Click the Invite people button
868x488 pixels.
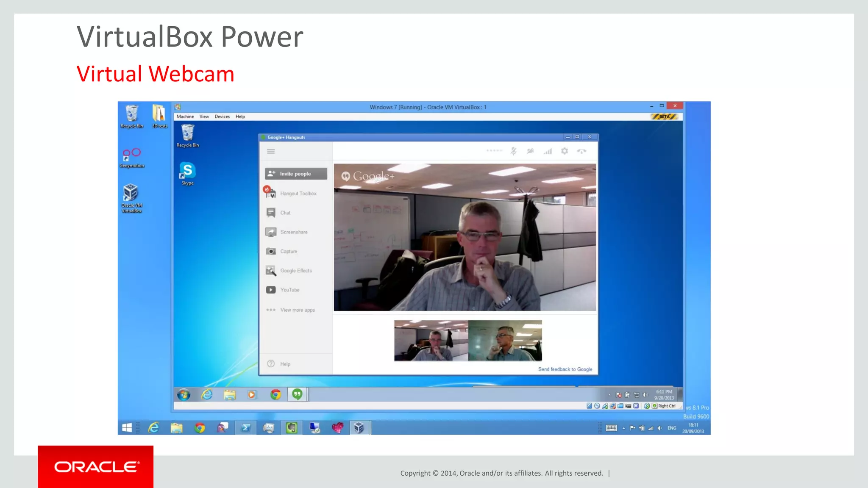[296, 174]
